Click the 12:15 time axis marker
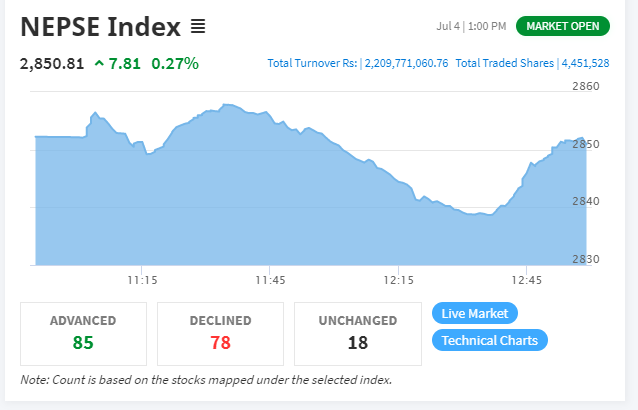638x410 pixels. tap(398, 280)
